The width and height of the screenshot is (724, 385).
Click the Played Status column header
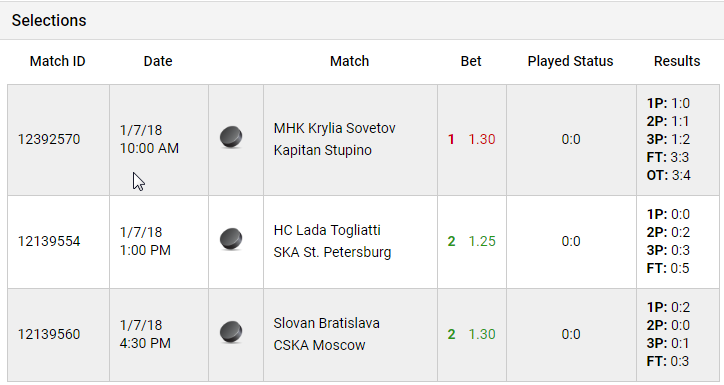point(570,61)
